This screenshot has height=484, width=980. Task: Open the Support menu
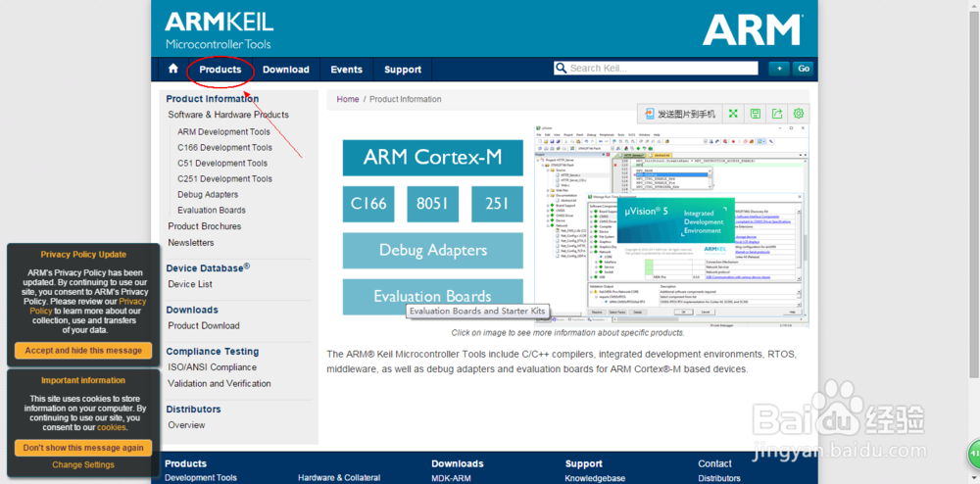point(403,70)
